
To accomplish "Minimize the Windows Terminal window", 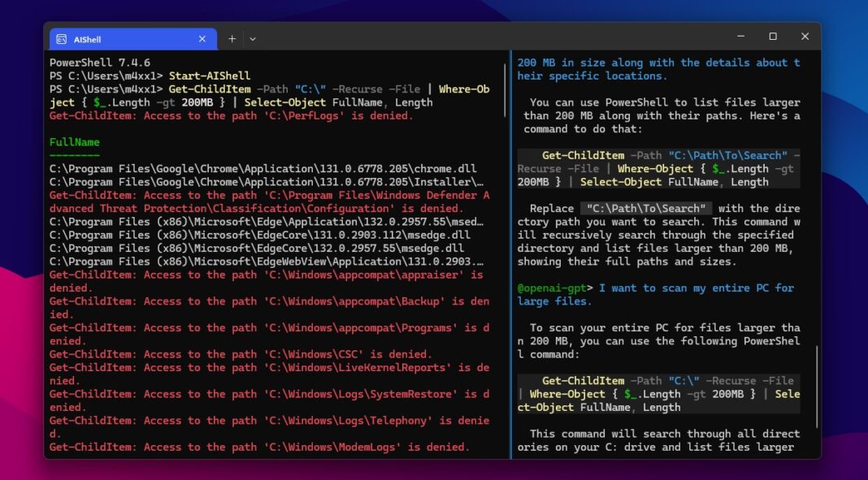I will coord(740,36).
